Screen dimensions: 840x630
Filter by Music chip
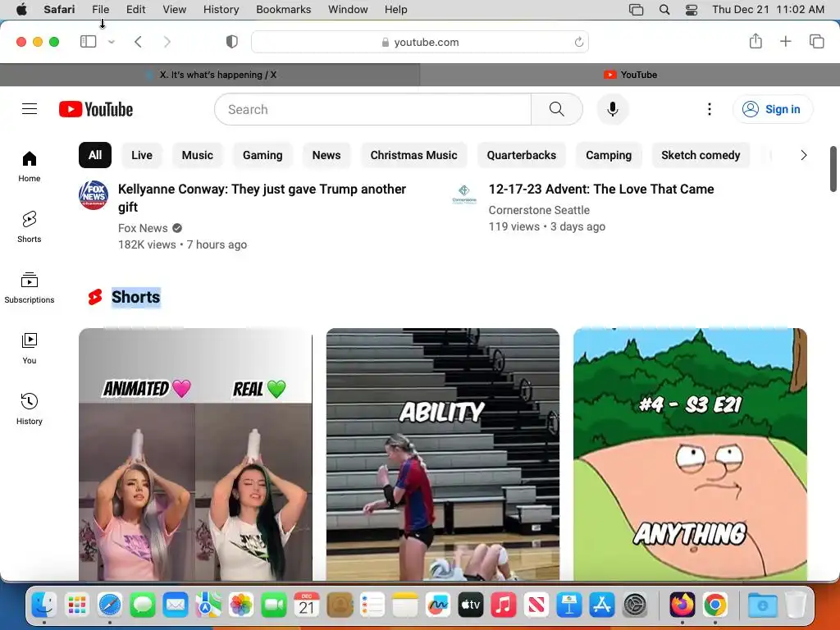coord(197,155)
